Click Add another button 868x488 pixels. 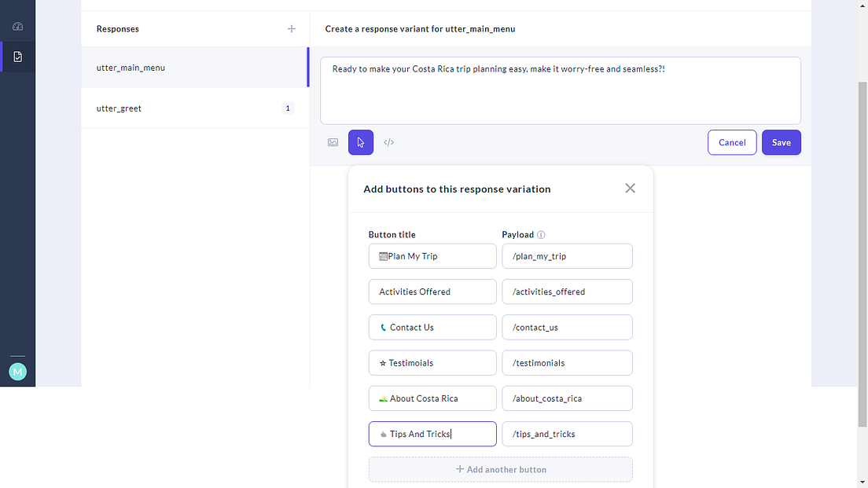[x=501, y=469]
